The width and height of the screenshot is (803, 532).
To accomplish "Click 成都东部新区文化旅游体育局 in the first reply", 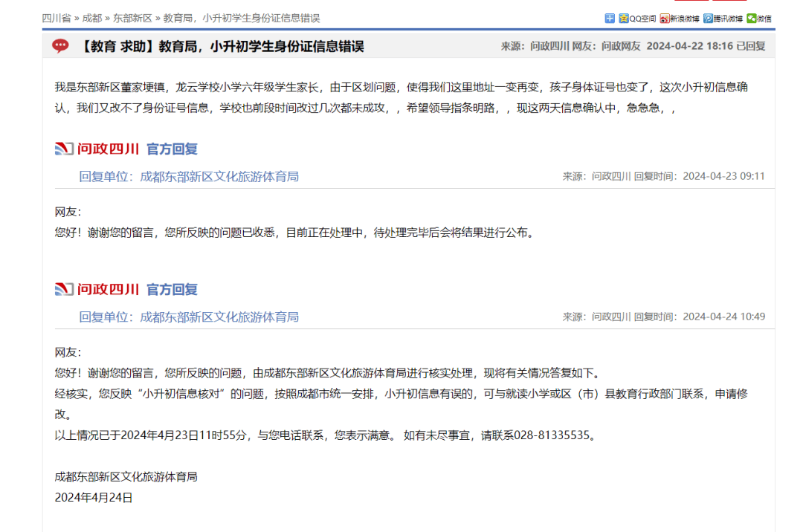I will coord(220,175).
